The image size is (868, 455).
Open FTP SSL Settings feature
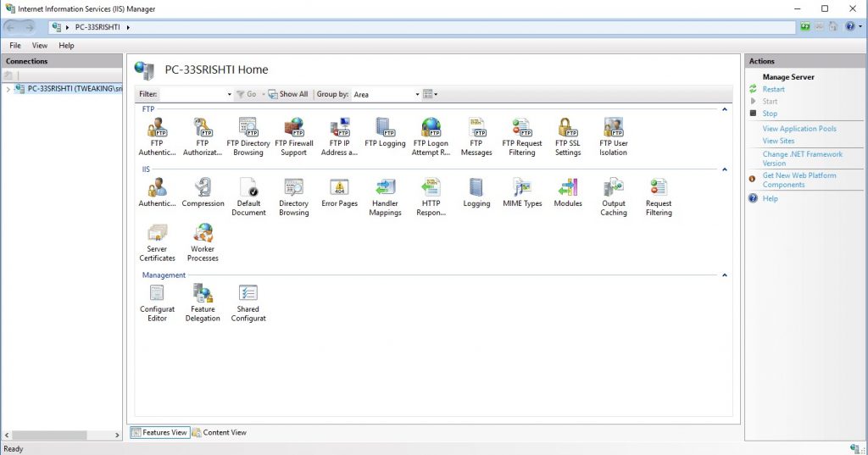(x=568, y=136)
